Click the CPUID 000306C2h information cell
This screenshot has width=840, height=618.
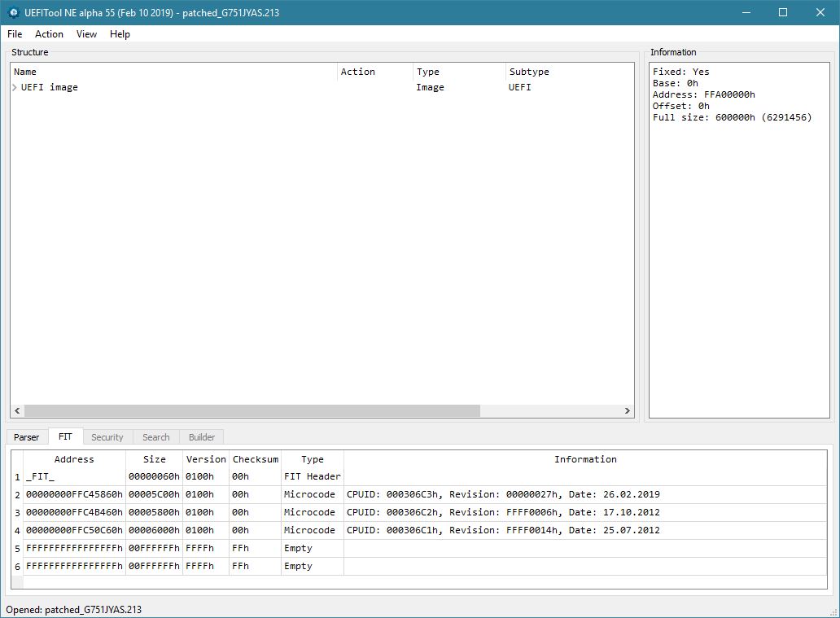(585, 512)
